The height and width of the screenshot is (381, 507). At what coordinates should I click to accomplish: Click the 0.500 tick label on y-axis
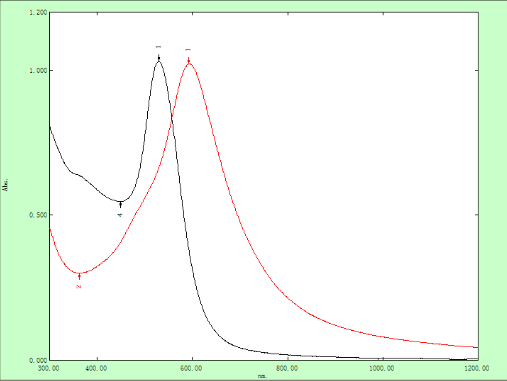point(38,215)
